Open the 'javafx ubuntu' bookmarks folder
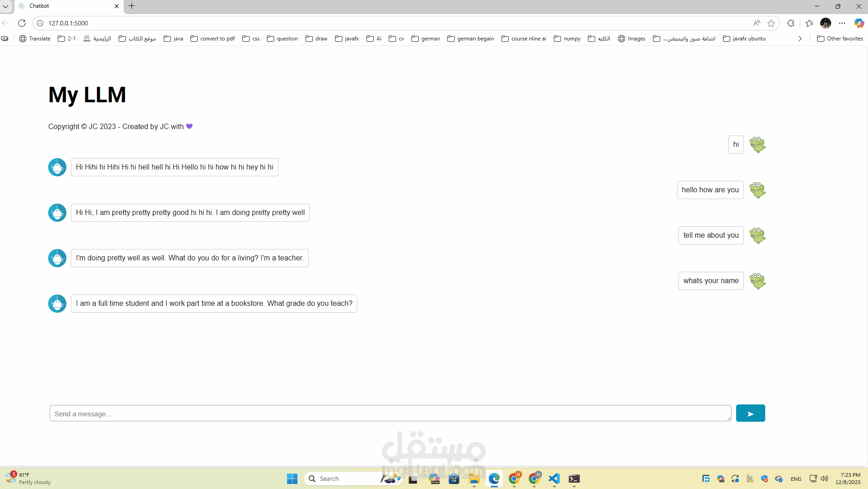Screen dimensions: 868x489 point(744,39)
